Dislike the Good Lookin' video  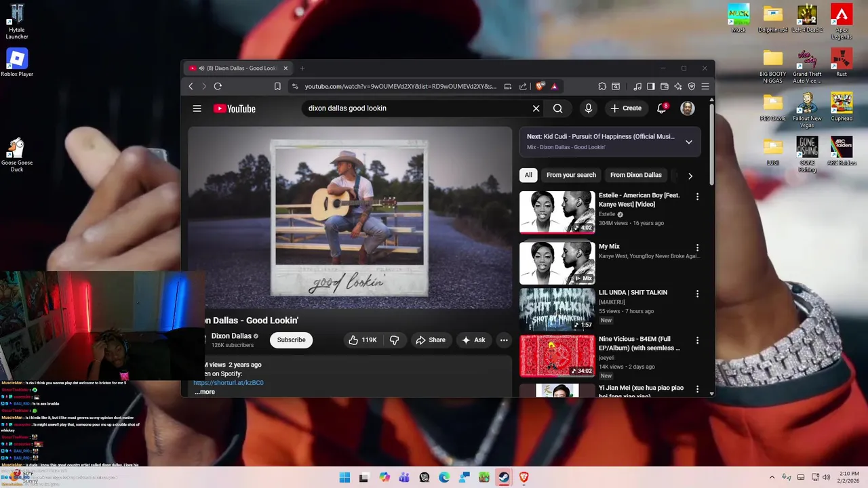[x=395, y=340]
